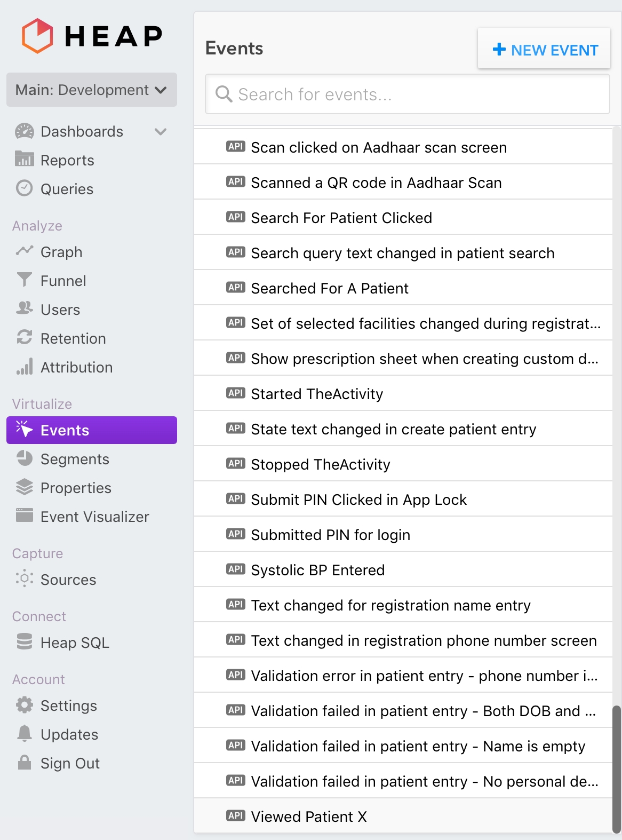Click the Funnel icon in Analyze
The image size is (622, 840).
pyautogui.click(x=25, y=280)
